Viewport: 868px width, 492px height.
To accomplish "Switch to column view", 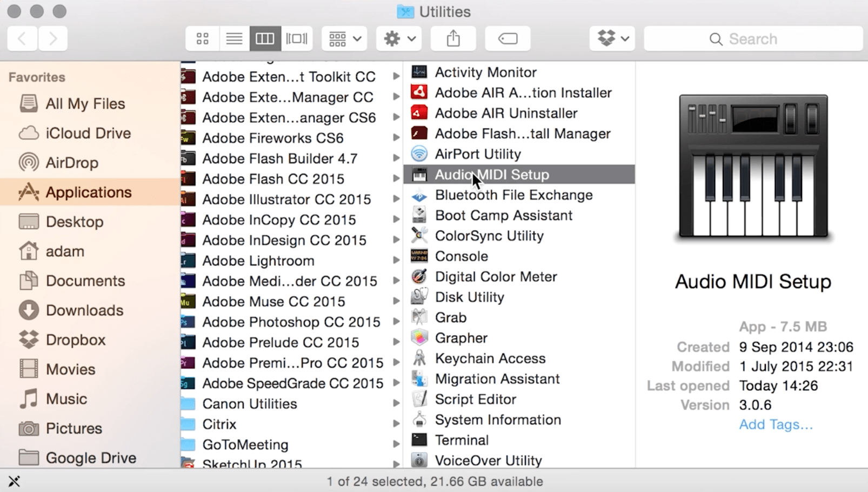I will (x=265, y=38).
